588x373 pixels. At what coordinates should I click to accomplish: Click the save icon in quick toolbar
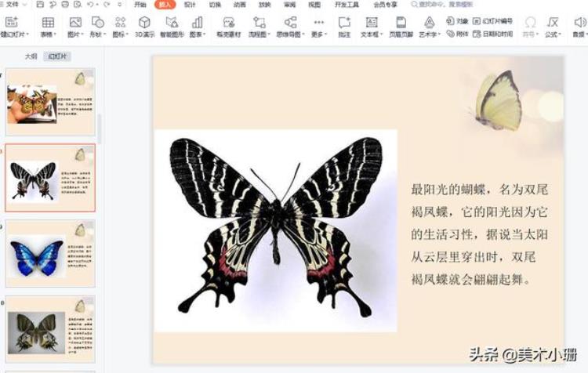point(40,5)
